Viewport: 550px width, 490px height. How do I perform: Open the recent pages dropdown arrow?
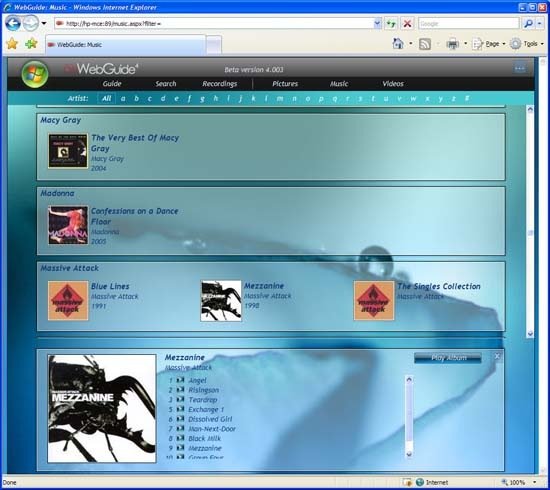point(44,24)
